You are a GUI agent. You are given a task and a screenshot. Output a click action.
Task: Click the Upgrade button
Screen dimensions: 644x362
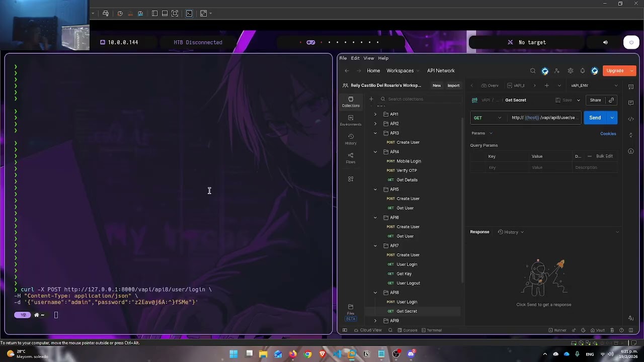point(615,71)
